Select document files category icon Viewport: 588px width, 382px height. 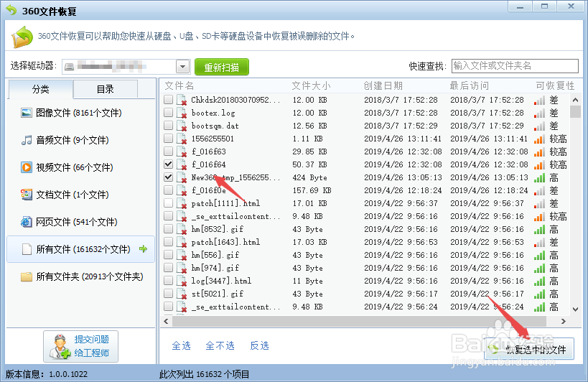27,195
